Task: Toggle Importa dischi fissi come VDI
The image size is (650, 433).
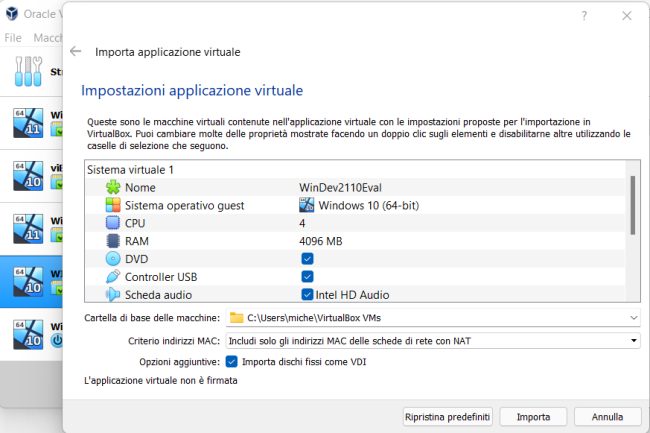Action: (x=231, y=361)
